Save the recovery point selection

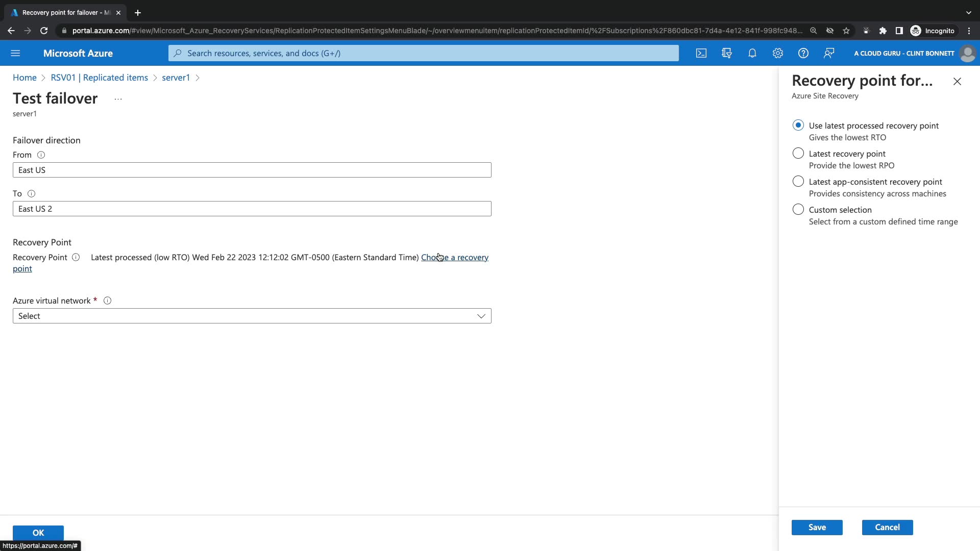tap(817, 527)
